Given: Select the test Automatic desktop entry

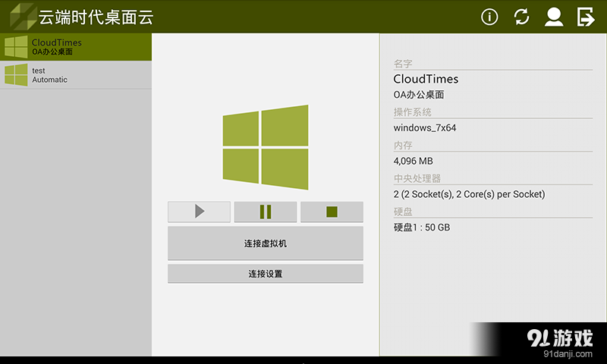Looking at the screenshot, I should pyautogui.click(x=76, y=75).
